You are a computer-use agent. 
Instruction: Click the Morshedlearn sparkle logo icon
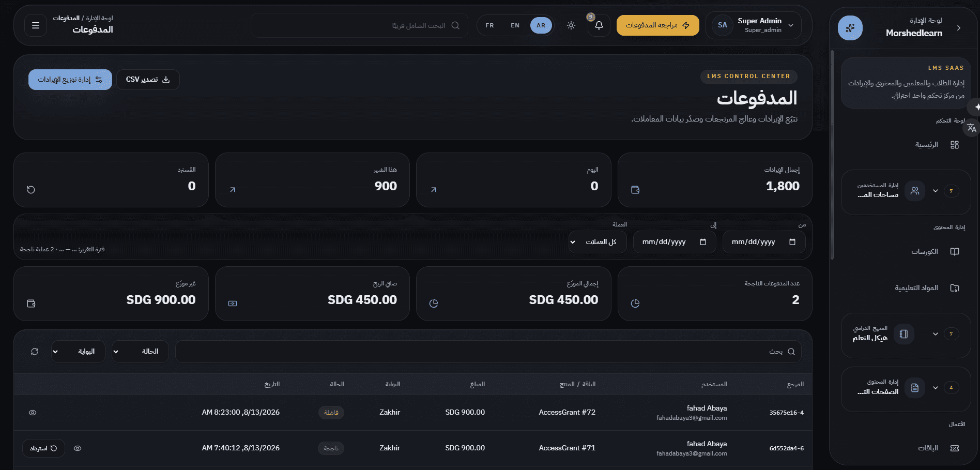tap(850, 28)
